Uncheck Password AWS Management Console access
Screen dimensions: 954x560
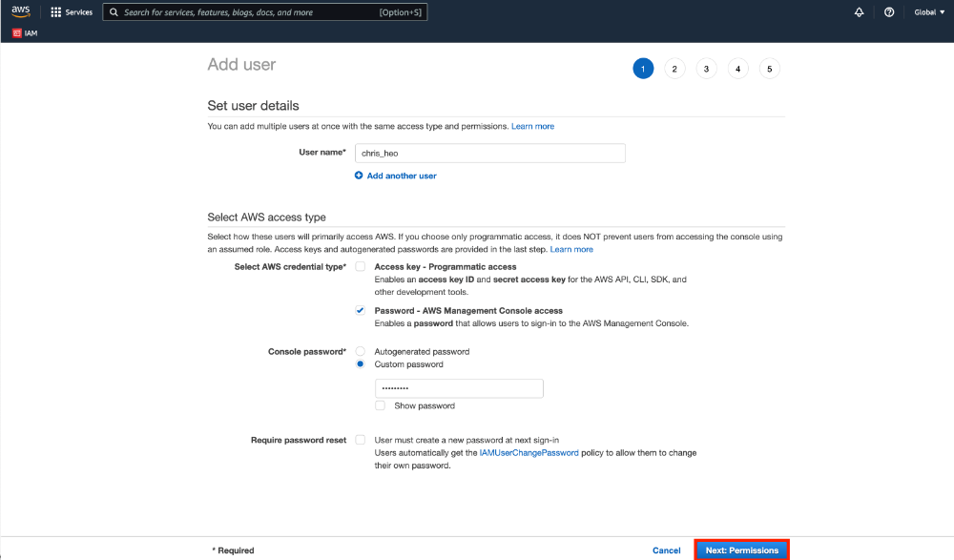(x=361, y=310)
